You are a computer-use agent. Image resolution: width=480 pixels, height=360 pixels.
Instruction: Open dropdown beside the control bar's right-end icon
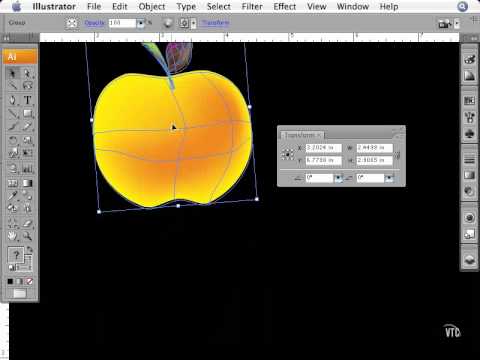click(x=457, y=24)
